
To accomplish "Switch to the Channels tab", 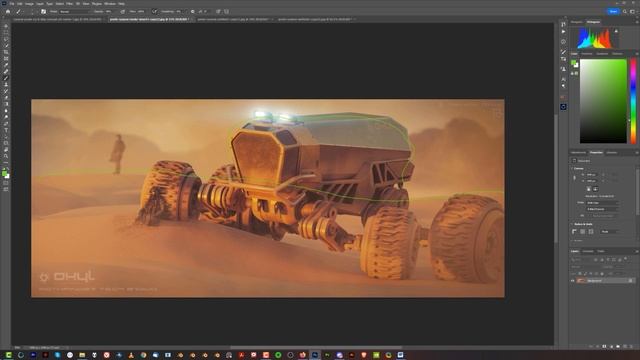I will click(588, 251).
